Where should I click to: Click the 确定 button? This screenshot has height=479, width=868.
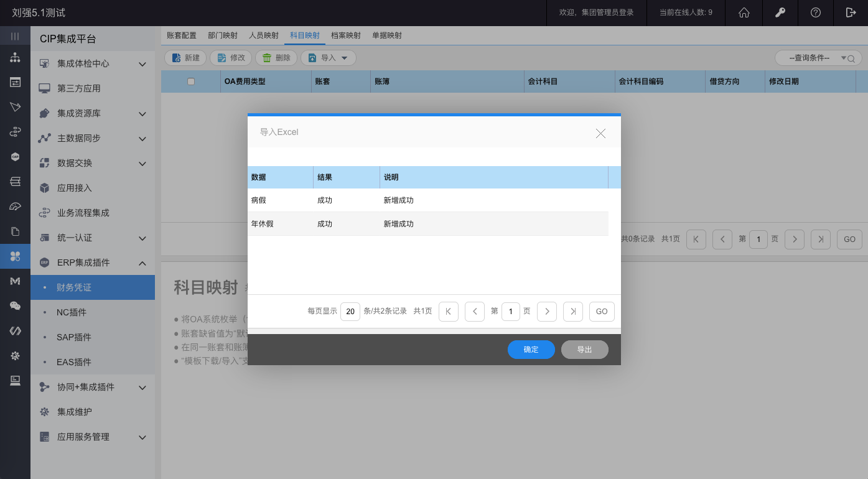[x=531, y=350]
